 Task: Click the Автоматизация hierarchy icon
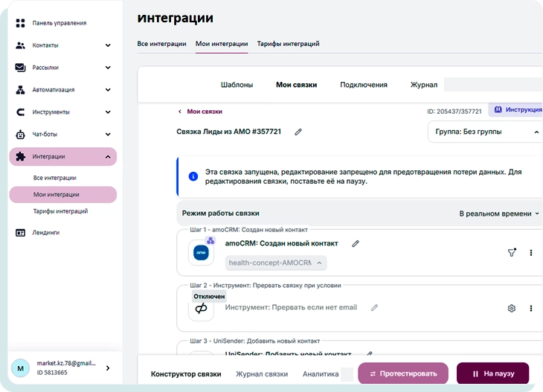(x=20, y=90)
